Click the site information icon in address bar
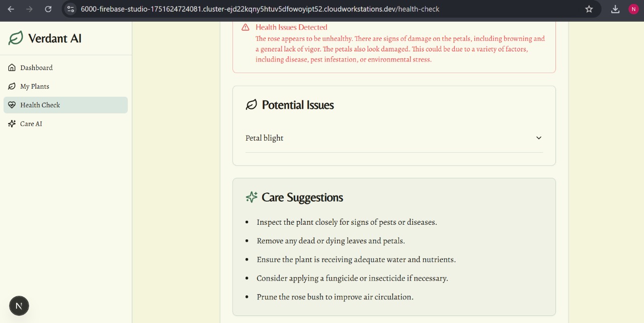644x323 pixels. tap(71, 9)
